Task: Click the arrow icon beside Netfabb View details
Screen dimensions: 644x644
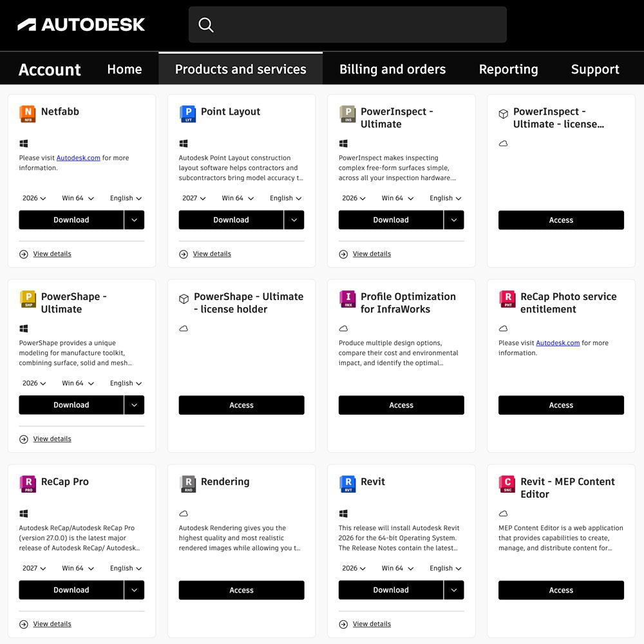Action: click(x=24, y=254)
